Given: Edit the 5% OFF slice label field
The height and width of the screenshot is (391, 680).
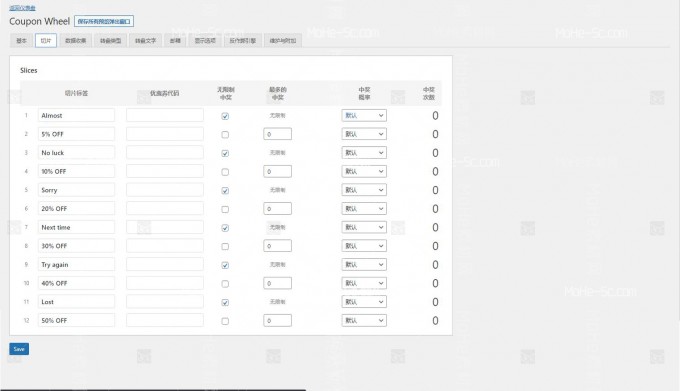Looking at the screenshot, I should point(76,134).
